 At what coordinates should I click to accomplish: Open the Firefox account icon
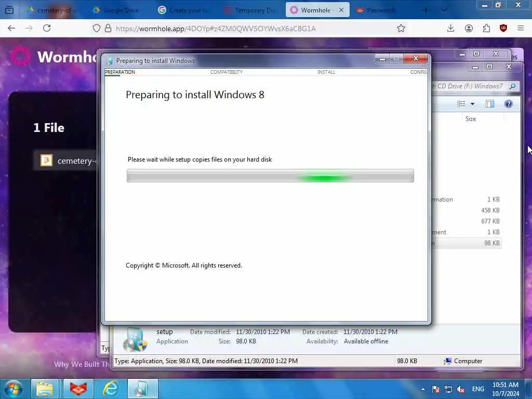[x=469, y=28]
